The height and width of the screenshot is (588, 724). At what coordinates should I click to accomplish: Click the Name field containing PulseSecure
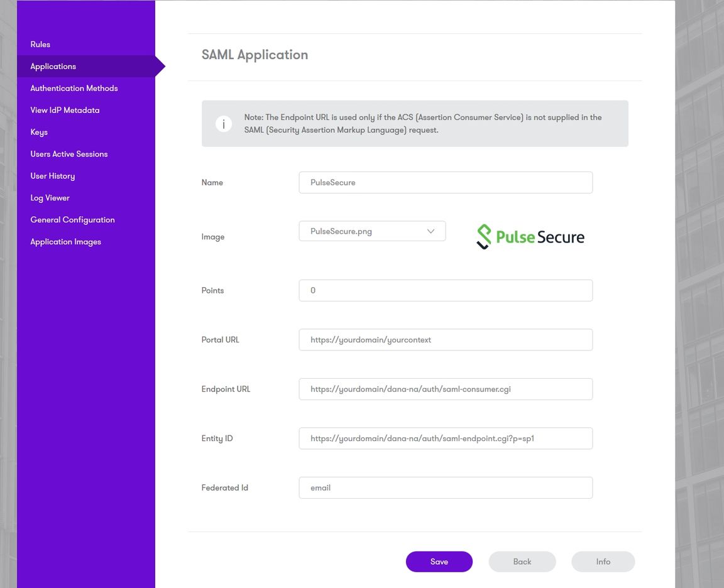(x=446, y=182)
